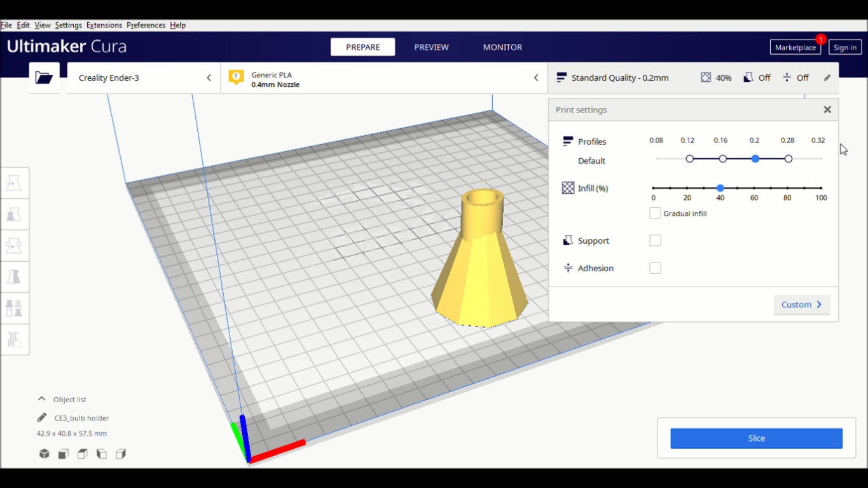
Task: Select the Move tool in left toolbar
Action: coord(14,184)
